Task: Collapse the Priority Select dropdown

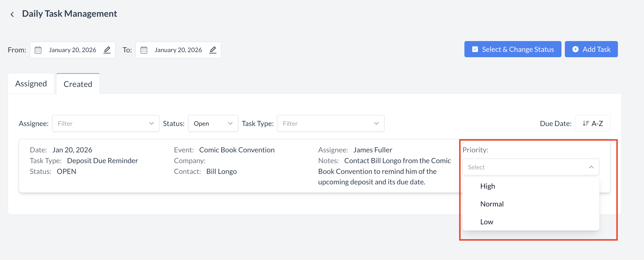Action: [x=591, y=167]
